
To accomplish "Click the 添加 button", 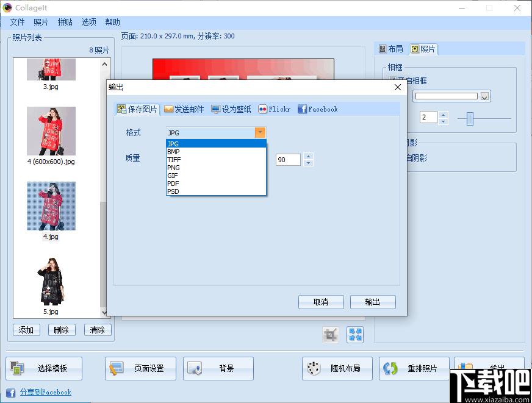I will 26,330.
